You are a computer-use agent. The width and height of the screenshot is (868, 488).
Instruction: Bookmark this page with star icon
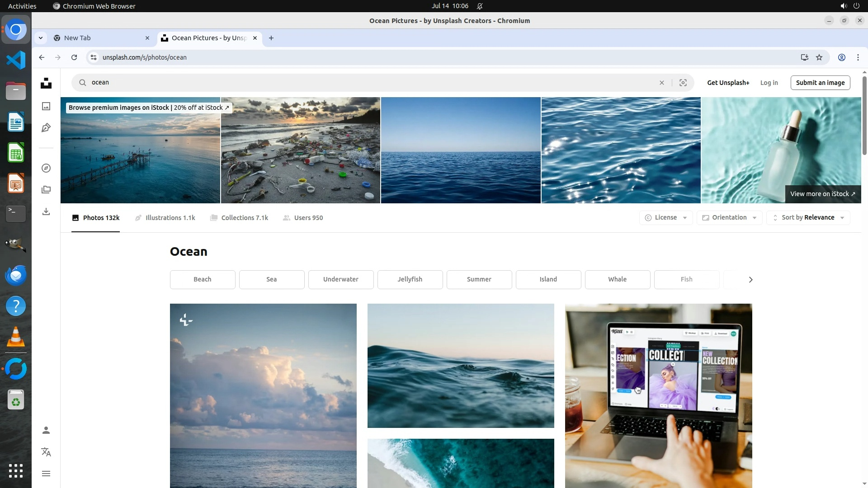click(x=819, y=57)
